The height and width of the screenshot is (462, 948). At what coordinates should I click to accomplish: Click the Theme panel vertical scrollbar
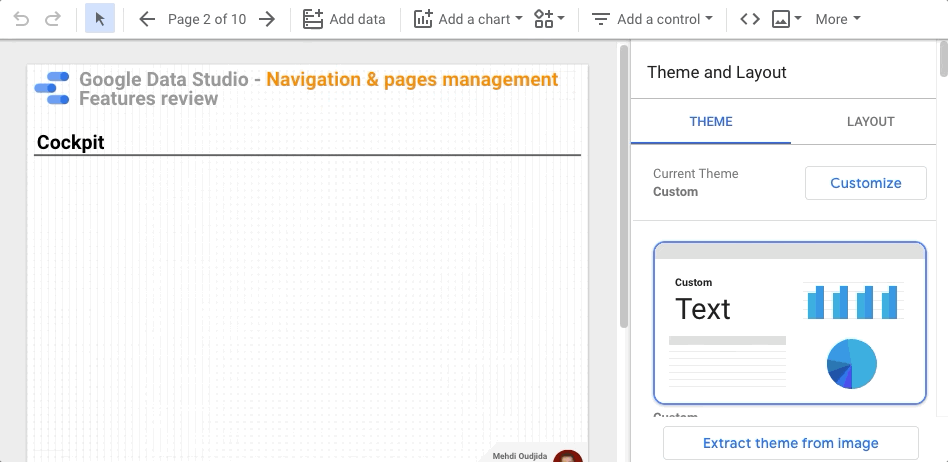pos(943,58)
